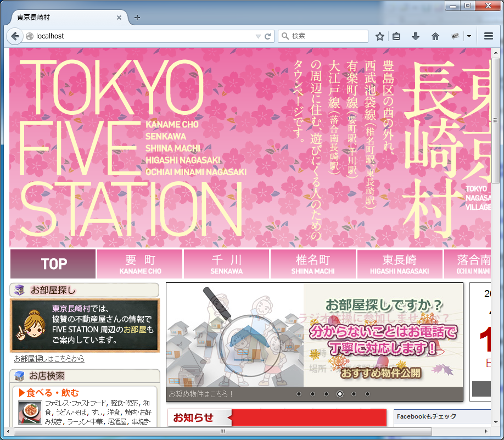
Task: Select the third slideshow dot indicator
Action: pos(326,394)
